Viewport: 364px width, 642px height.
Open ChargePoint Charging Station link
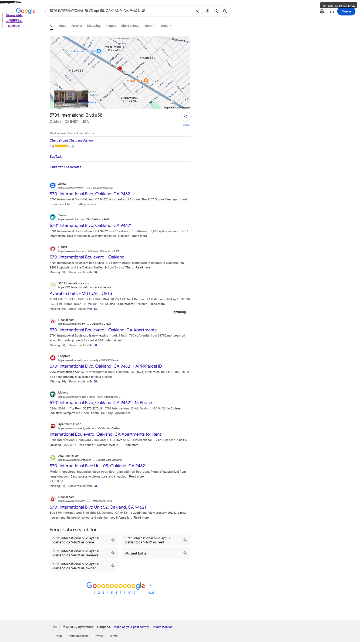point(71,140)
